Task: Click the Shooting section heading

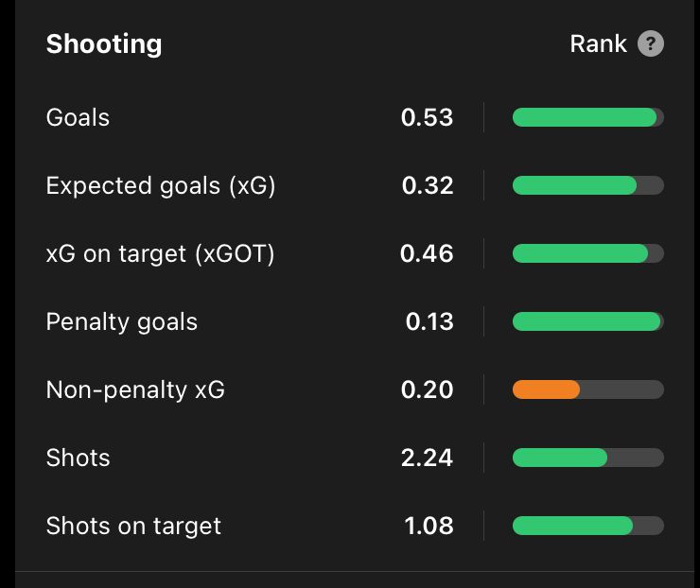Action: pos(104,43)
